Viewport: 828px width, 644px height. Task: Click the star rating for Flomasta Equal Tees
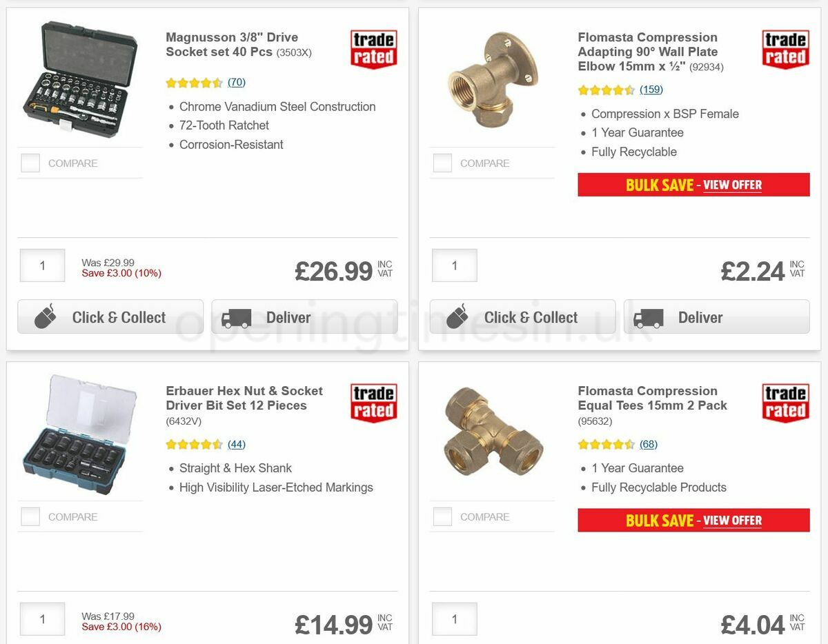pos(607,444)
